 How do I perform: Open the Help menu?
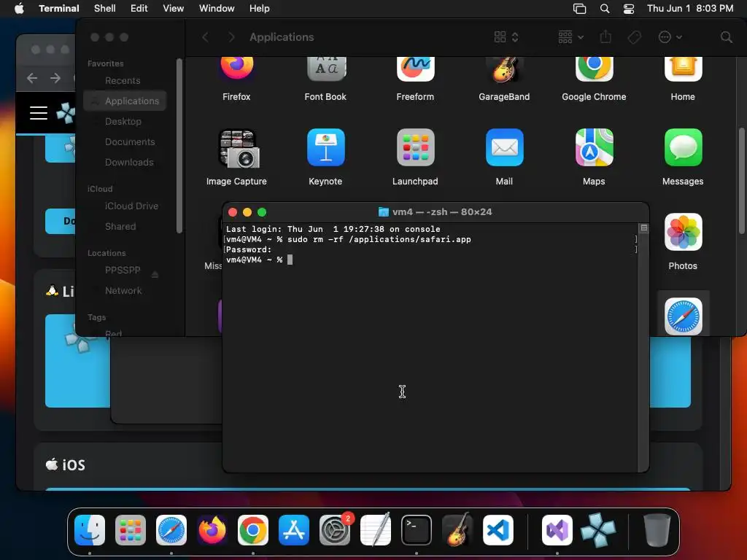point(259,8)
